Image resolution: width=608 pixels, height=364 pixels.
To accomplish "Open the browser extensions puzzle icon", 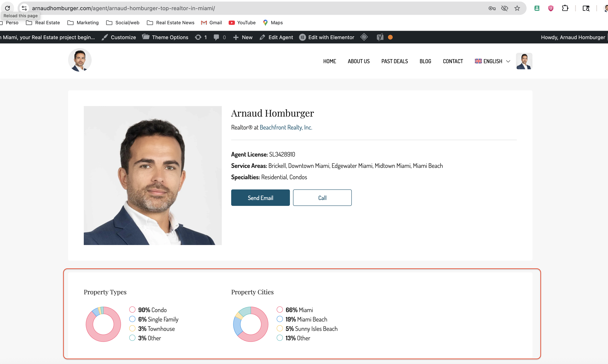I will point(565,8).
